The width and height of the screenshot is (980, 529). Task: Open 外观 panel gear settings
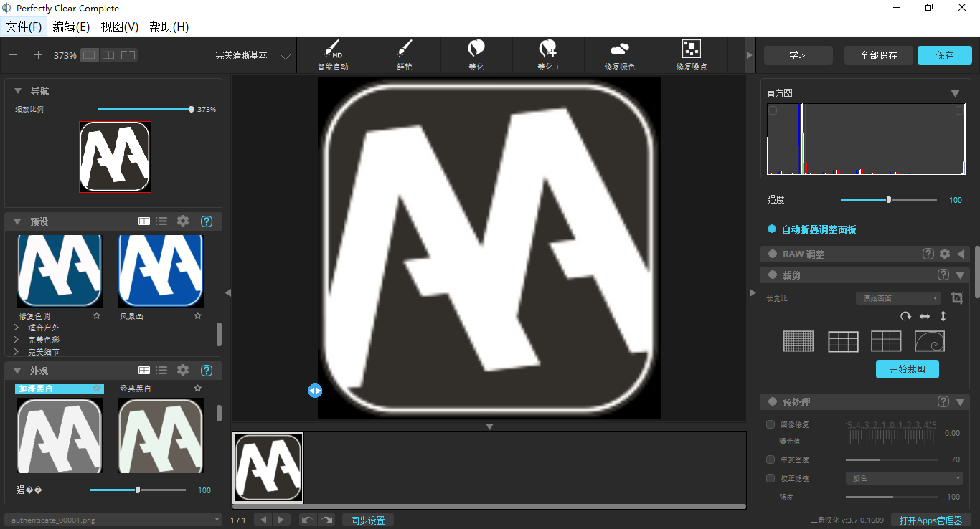coord(183,370)
